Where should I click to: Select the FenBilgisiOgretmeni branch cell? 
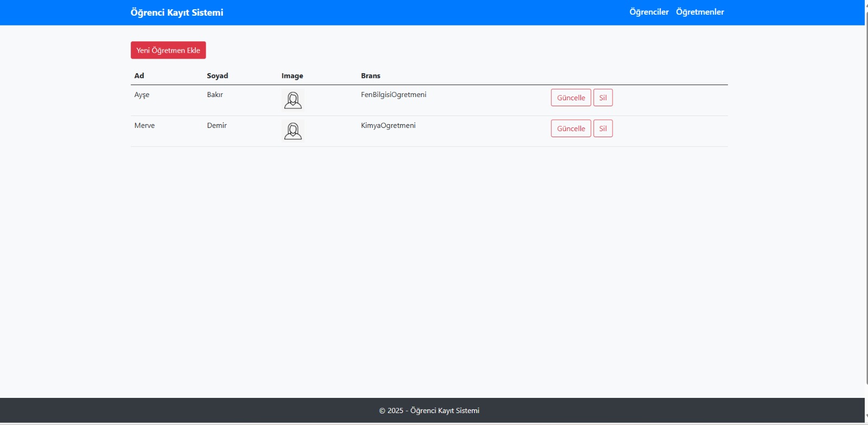(393, 95)
